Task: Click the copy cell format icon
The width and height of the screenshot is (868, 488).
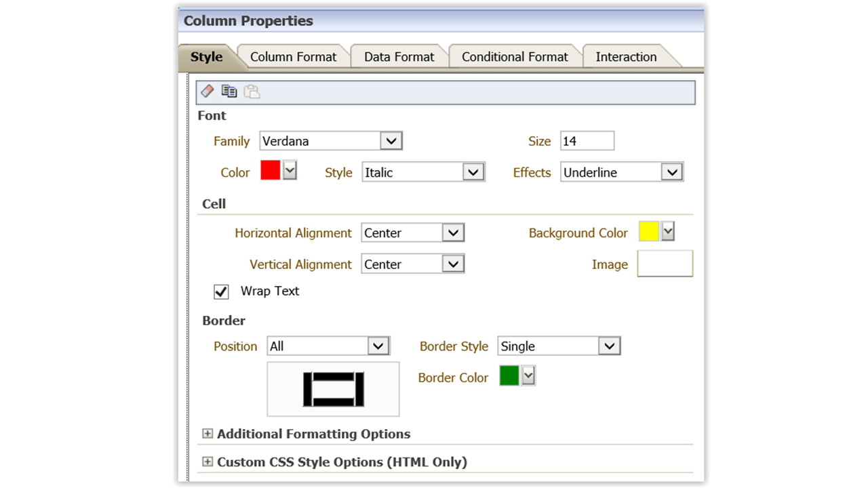Action: pyautogui.click(x=229, y=91)
